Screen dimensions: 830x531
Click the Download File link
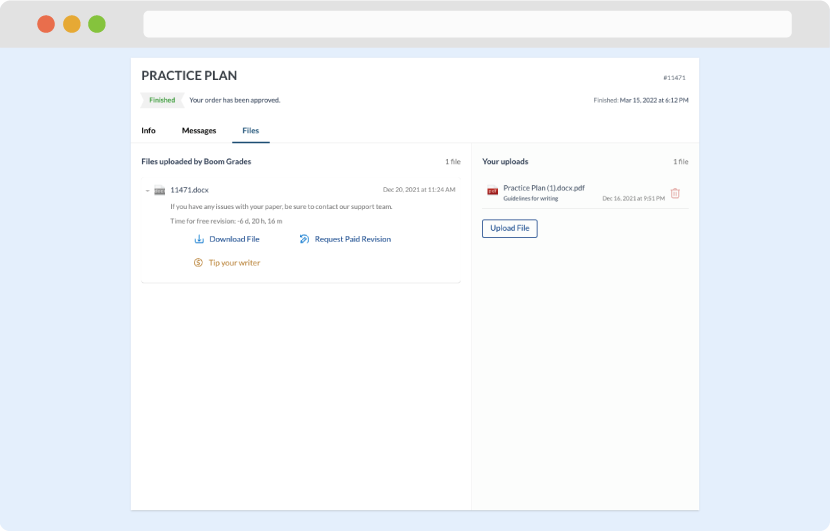click(x=234, y=239)
